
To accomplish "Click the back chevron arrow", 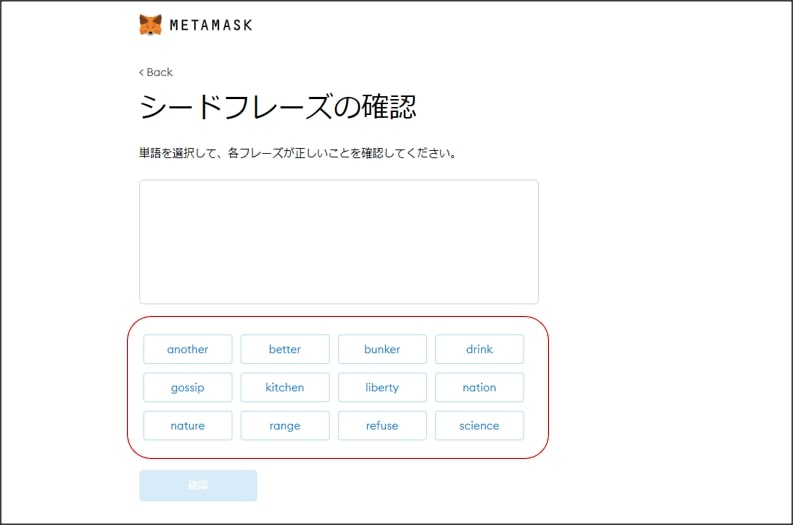I will click(142, 72).
